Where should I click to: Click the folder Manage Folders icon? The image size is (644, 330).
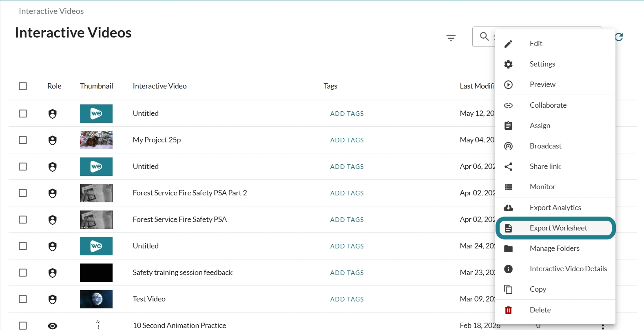pyautogui.click(x=508, y=248)
